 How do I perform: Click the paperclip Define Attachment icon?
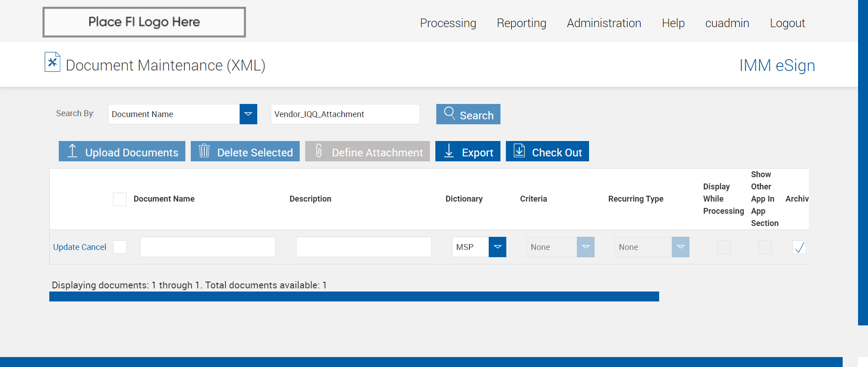[319, 151]
